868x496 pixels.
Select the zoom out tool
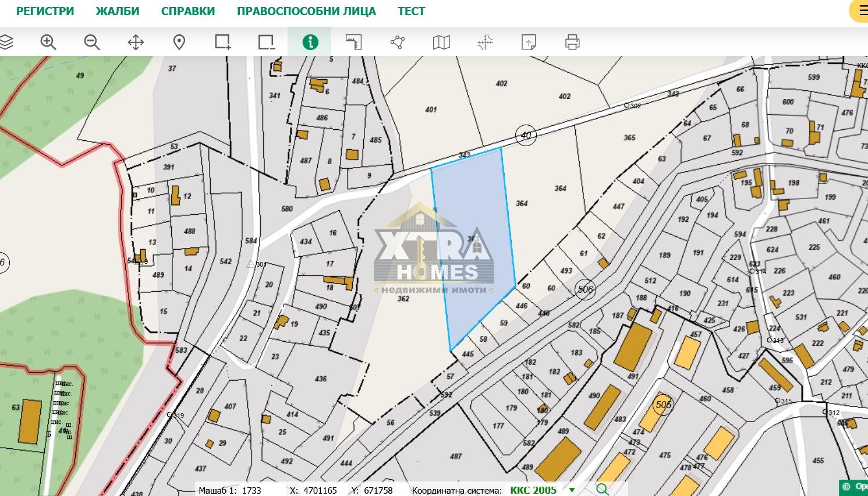click(92, 42)
